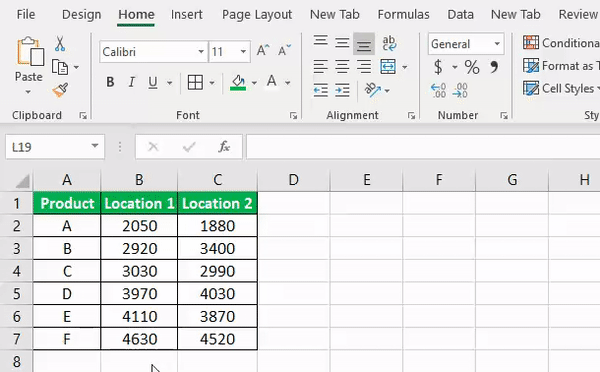The width and height of the screenshot is (600, 372).
Task: Decrease decimal places icon
Action: coord(460,91)
